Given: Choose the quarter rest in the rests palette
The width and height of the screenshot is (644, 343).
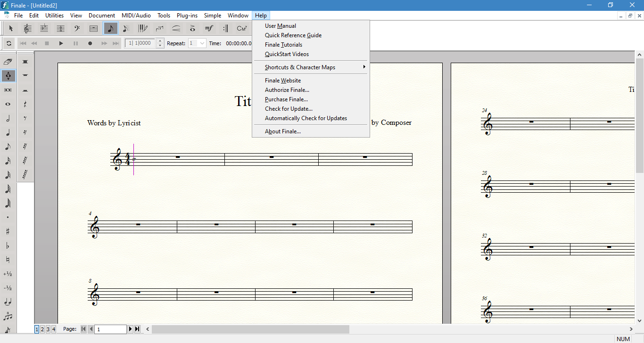Looking at the screenshot, I should [25, 104].
